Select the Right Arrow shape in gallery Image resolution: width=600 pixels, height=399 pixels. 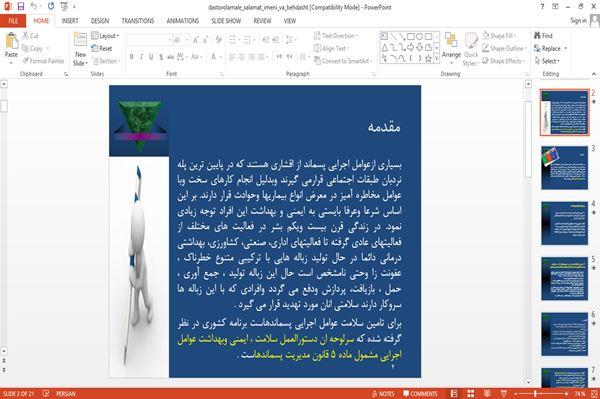pyautogui.click(x=411, y=47)
